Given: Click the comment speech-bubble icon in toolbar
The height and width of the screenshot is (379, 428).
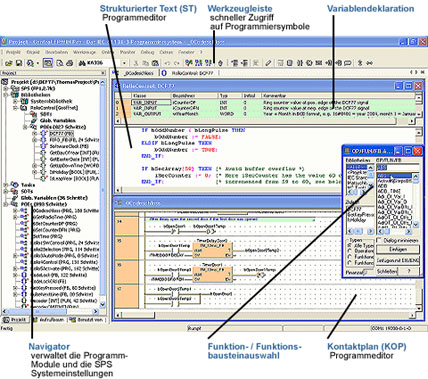Looking at the screenshot, I should point(347,63).
